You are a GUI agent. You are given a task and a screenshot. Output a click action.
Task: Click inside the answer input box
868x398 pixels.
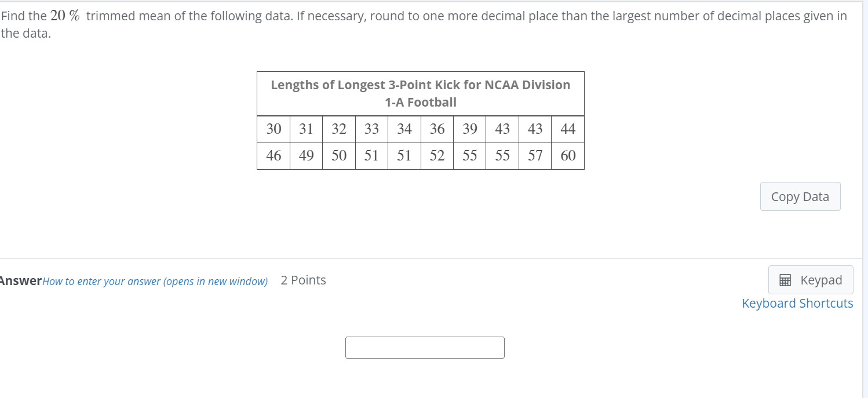coord(425,347)
